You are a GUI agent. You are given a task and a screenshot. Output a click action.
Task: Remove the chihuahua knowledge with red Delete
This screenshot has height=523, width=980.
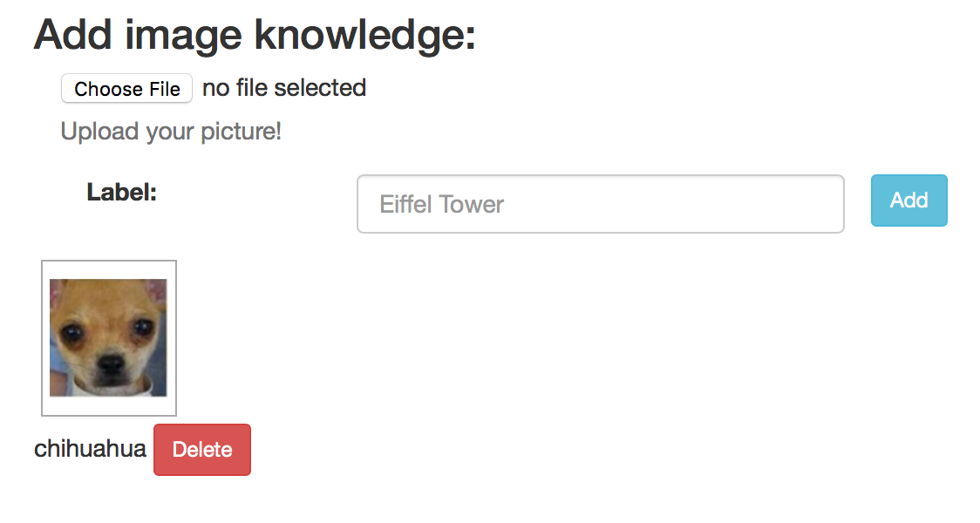pyautogui.click(x=202, y=450)
